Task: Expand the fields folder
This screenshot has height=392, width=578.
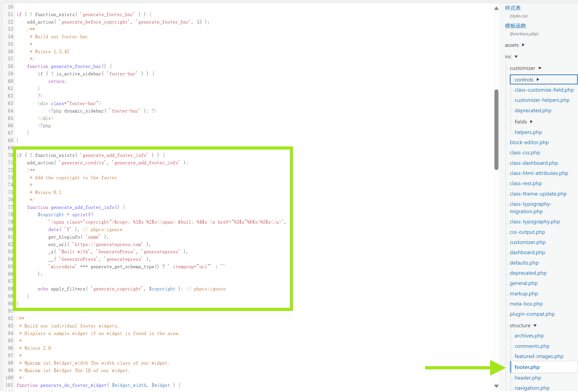Action: point(524,122)
